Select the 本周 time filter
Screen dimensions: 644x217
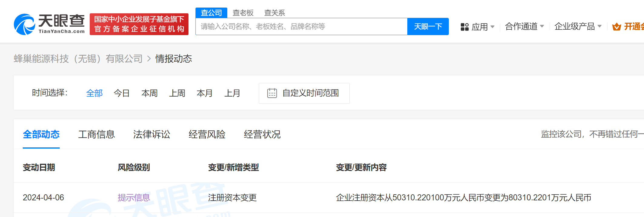click(149, 93)
